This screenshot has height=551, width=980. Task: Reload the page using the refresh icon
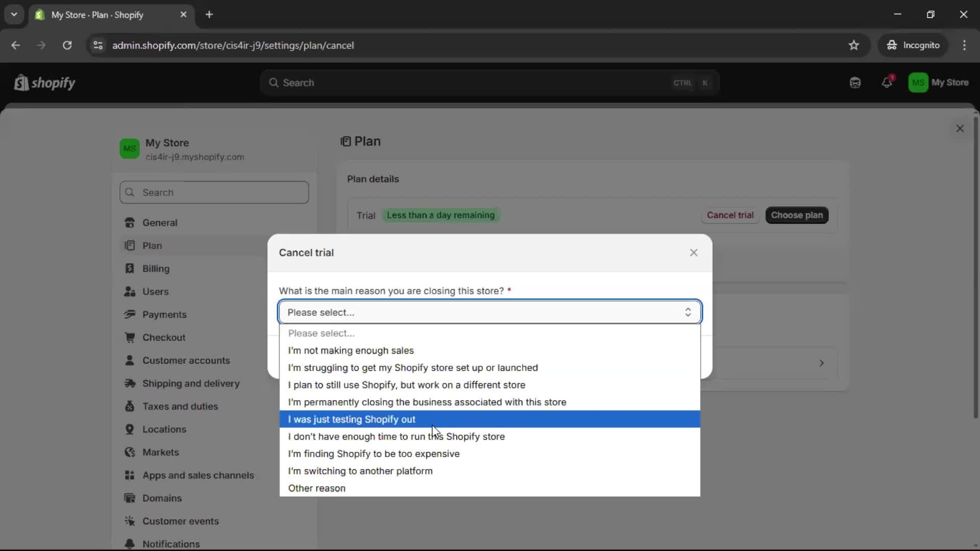[67, 45]
